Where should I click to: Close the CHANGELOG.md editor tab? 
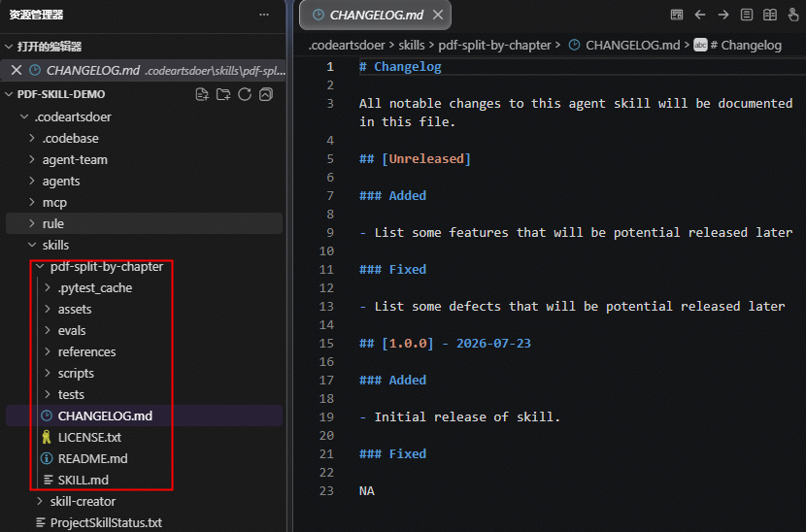(x=438, y=15)
